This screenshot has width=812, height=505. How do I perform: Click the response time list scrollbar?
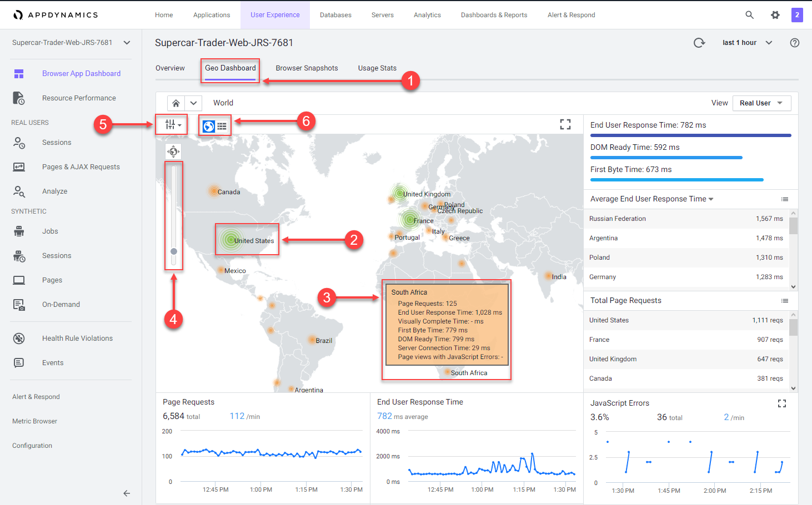click(794, 226)
